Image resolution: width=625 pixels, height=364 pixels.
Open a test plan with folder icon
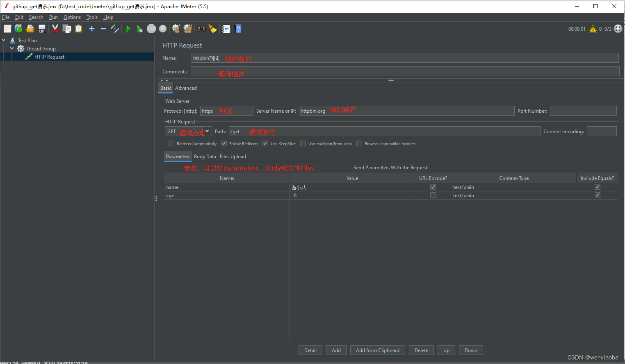[30, 29]
